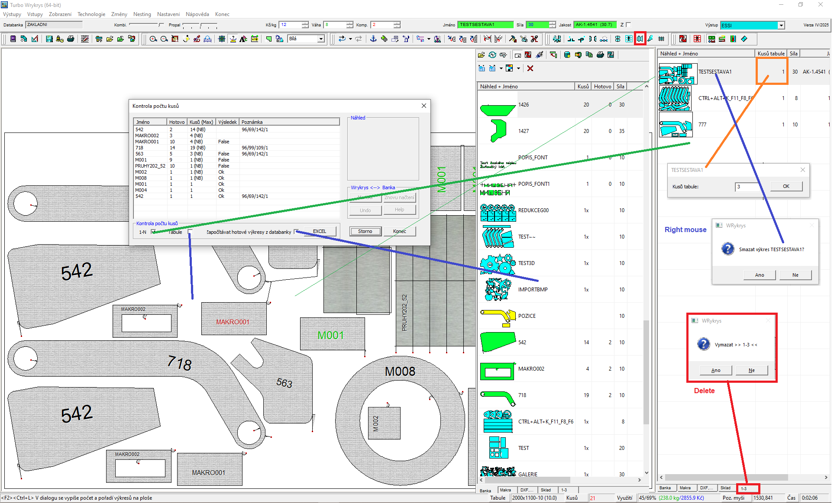
Task: Open the Nesting menu
Action: click(x=142, y=14)
